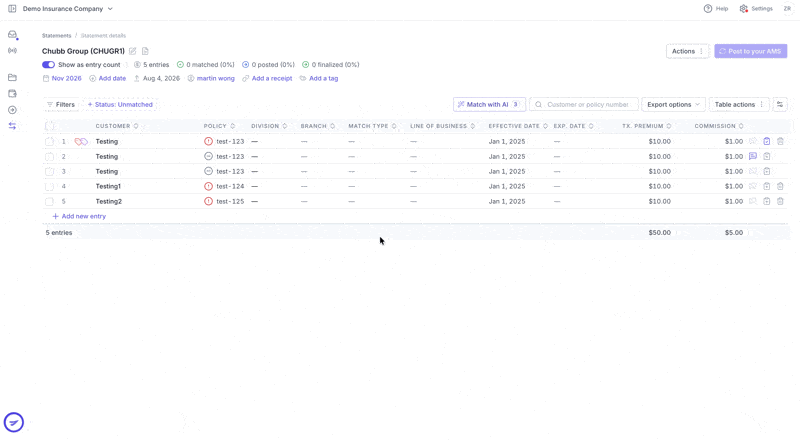Open the Table actions menu
This screenshot has height=440, width=800.
tap(739, 105)
